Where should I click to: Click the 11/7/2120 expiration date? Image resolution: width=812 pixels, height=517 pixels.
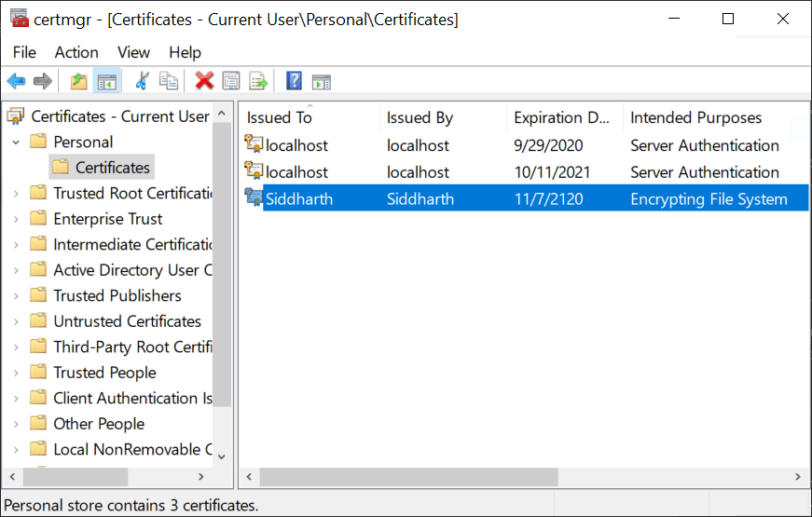548,199
